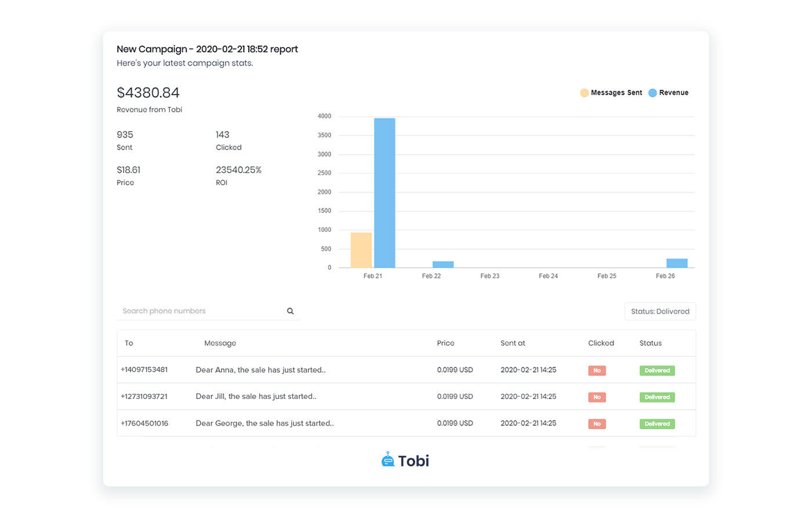Viewport: 812px width, 522px height.
Task: Toggle Messages Sent legend swatch
Action: click(584, 93)
